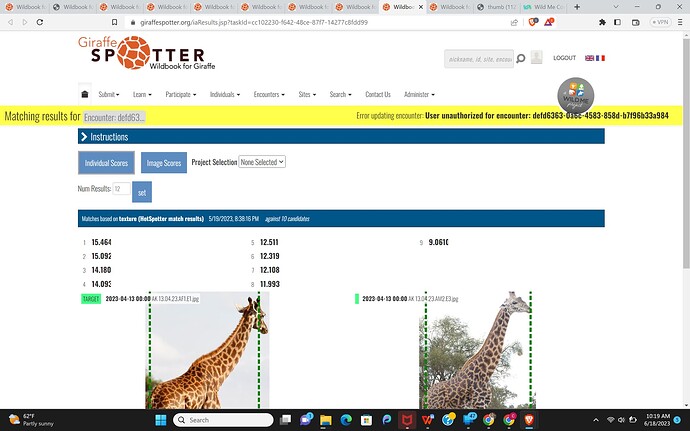Open Windows Start menu
Viewport: 690px width, 431px height.
tap(161, 420)
